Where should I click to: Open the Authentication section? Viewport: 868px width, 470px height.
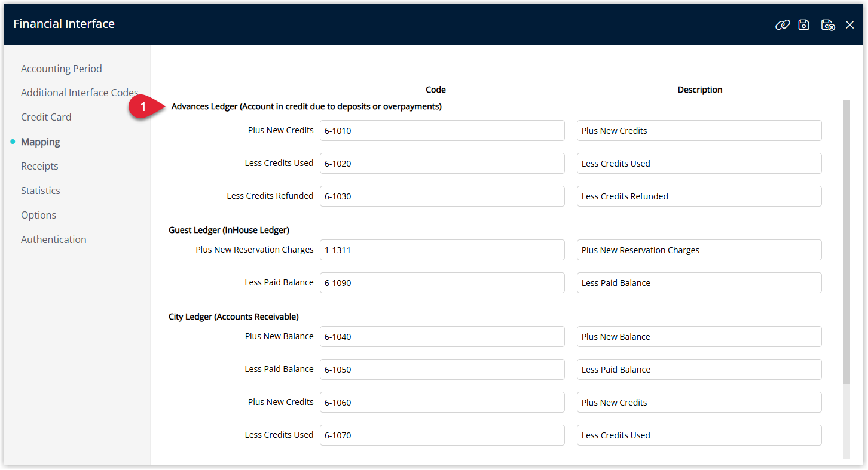pyautogui.click(x=54, y=239)
